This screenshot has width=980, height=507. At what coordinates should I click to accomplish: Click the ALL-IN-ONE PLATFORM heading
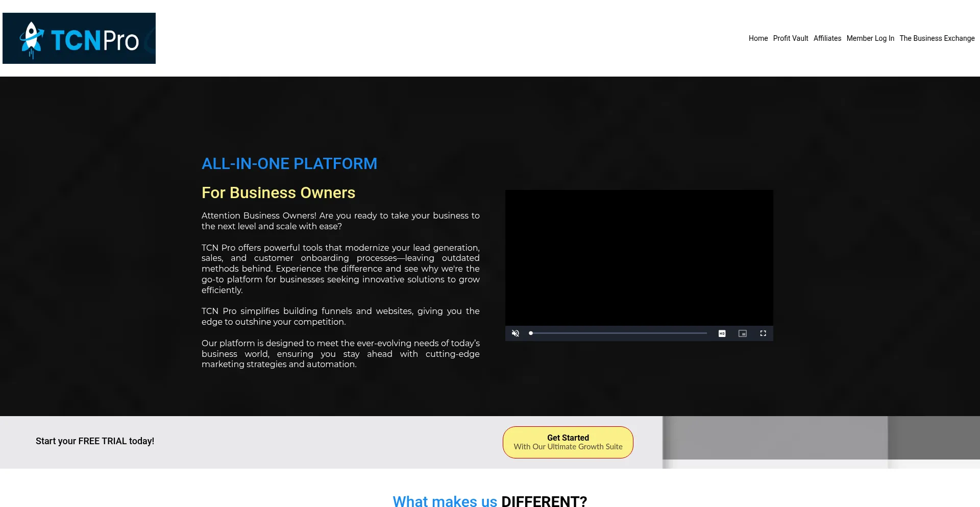pos(289,163)
